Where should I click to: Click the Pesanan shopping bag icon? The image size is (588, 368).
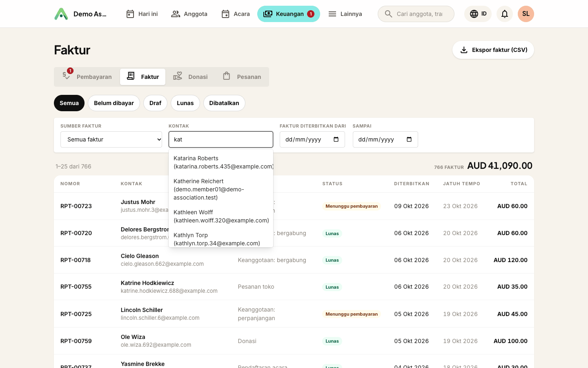[227, 76]
